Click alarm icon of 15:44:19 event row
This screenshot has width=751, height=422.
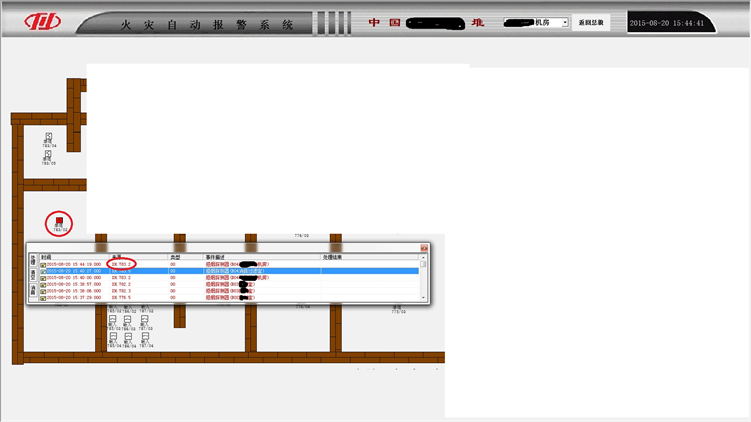(x=43, y=264)
